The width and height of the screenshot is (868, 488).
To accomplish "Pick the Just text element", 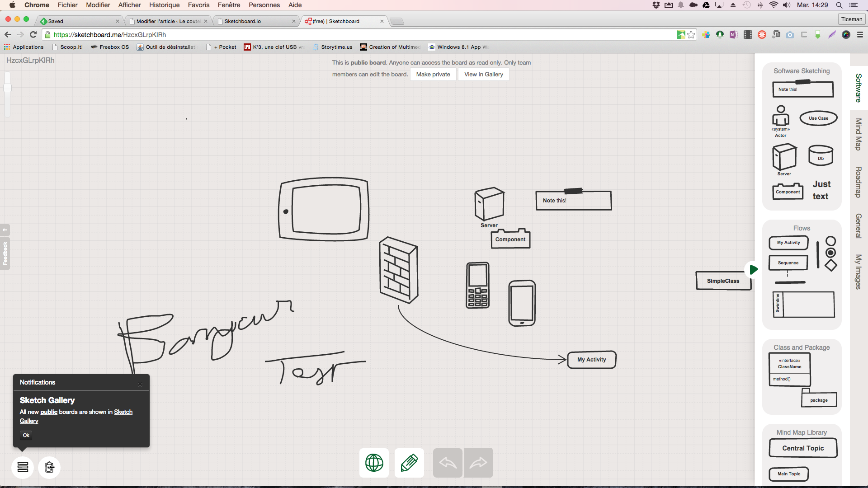I will coord(821,190).
